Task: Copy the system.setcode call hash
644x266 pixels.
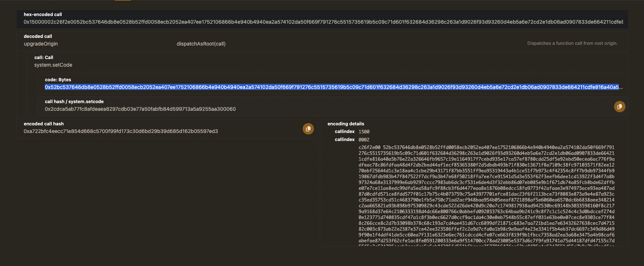Action: [619, 106]
